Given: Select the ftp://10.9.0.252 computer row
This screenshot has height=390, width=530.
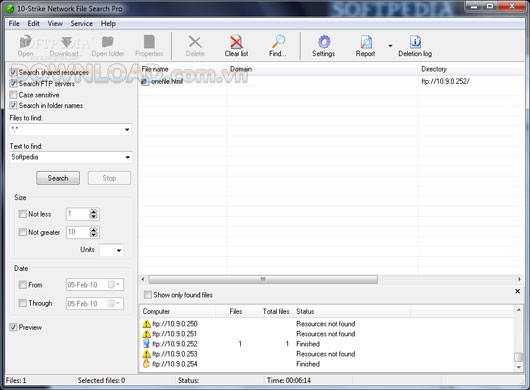Looking at the screenshot, I should (327, 344).
